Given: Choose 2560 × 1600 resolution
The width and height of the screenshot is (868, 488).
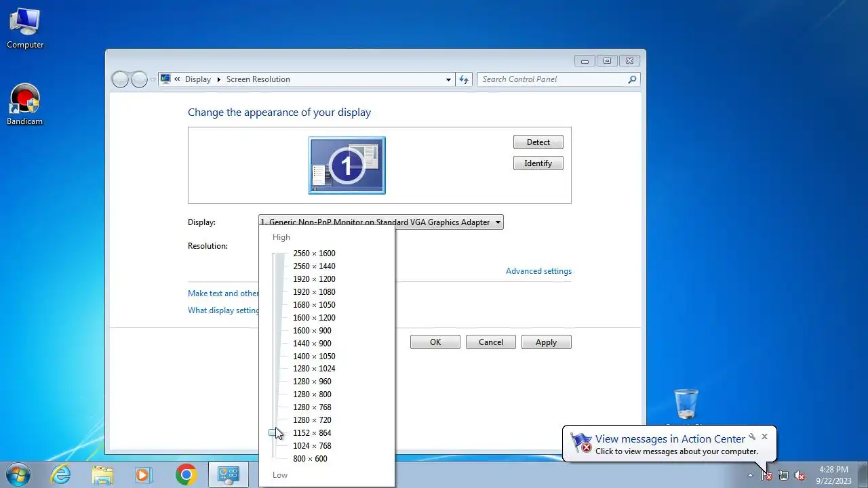Looking at the screenshot, I should coord(314,253).
